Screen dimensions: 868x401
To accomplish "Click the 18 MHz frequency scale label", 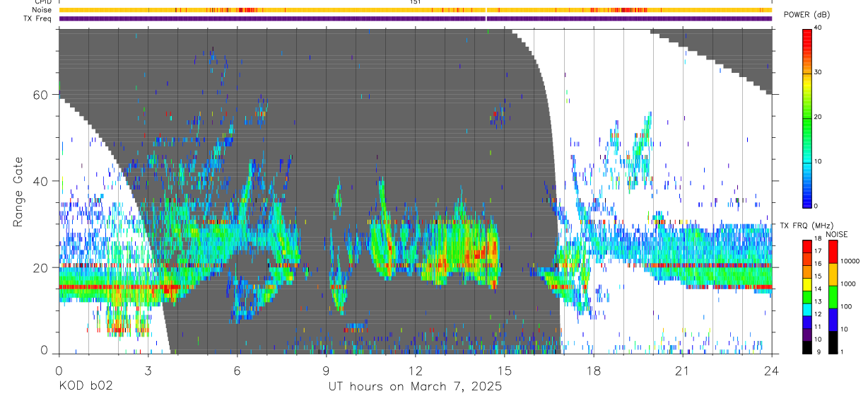I will 819,239.
